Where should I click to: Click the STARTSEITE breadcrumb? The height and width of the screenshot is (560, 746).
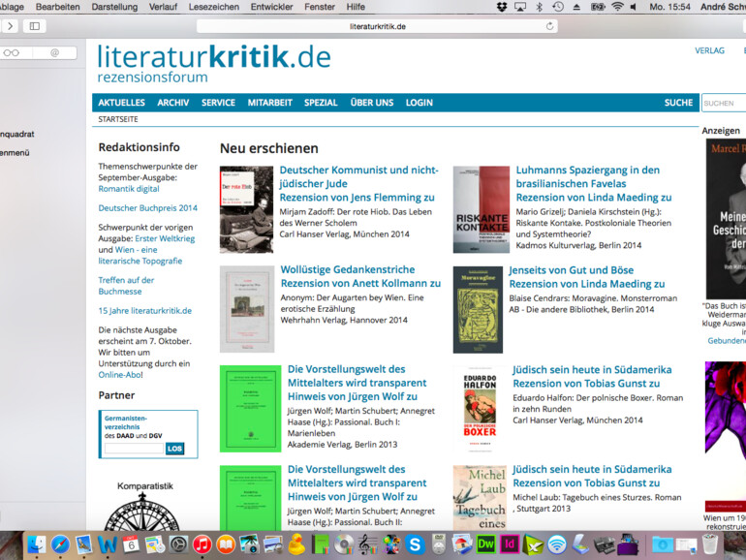point(118,119)
